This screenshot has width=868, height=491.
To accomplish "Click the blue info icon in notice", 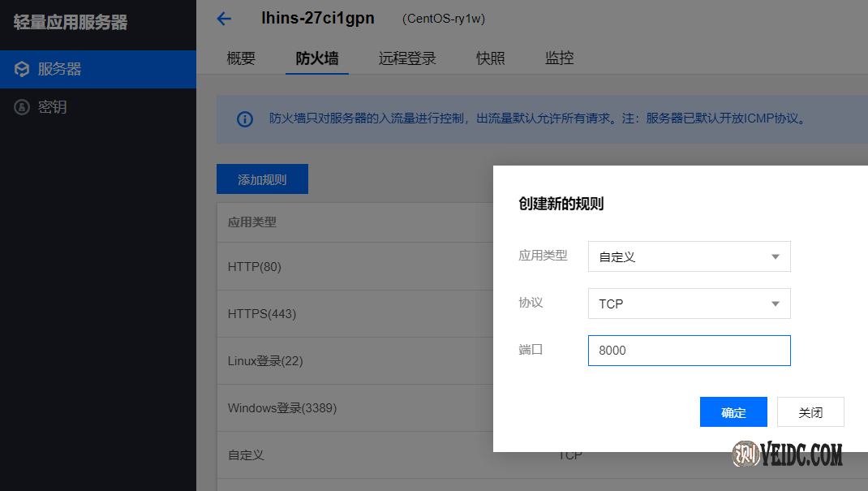I will click(244, 119).
